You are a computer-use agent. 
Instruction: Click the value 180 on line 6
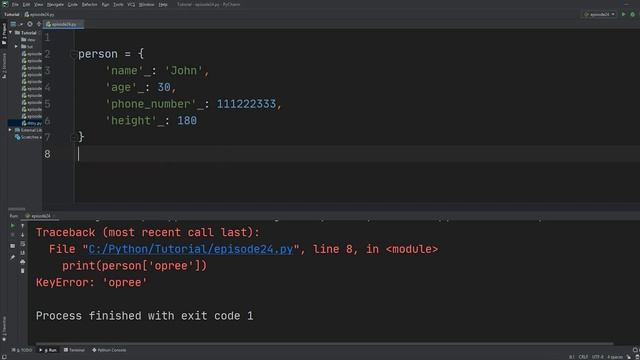[x=187, y=121]
